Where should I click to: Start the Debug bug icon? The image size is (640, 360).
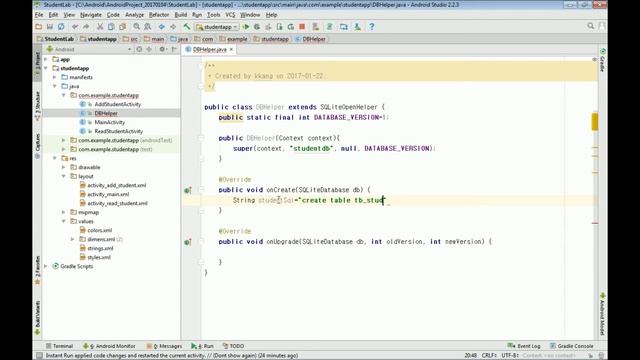pos(257,27)
